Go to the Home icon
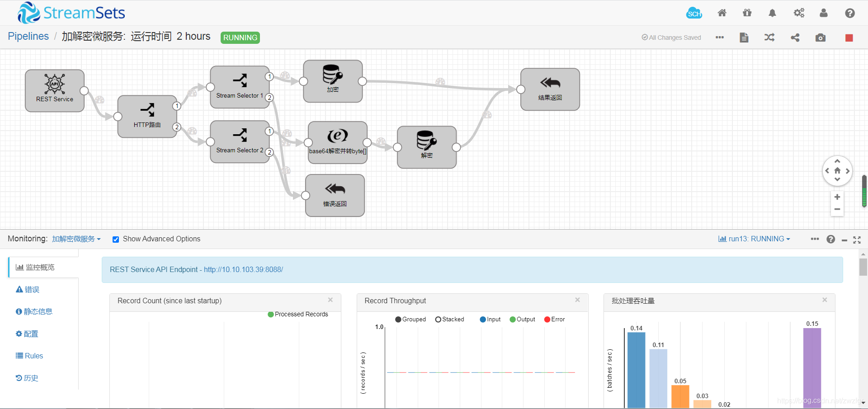 tap(722, 13)
